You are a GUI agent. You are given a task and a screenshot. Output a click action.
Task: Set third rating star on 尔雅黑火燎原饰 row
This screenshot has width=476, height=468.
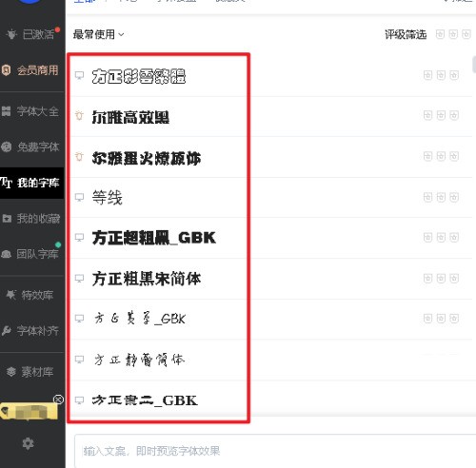click(x=454, y=156)
